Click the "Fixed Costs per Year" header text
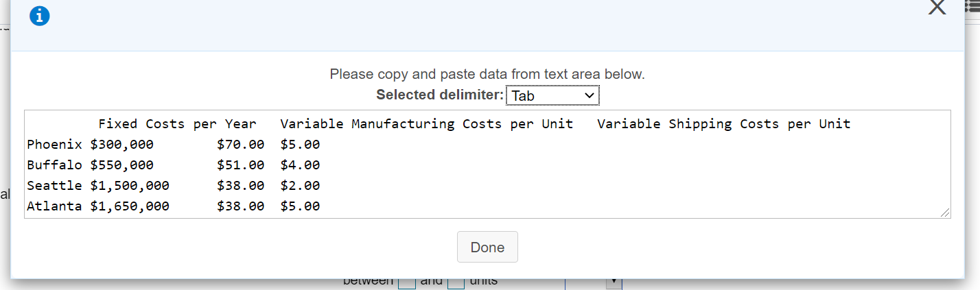 [177, 124]
